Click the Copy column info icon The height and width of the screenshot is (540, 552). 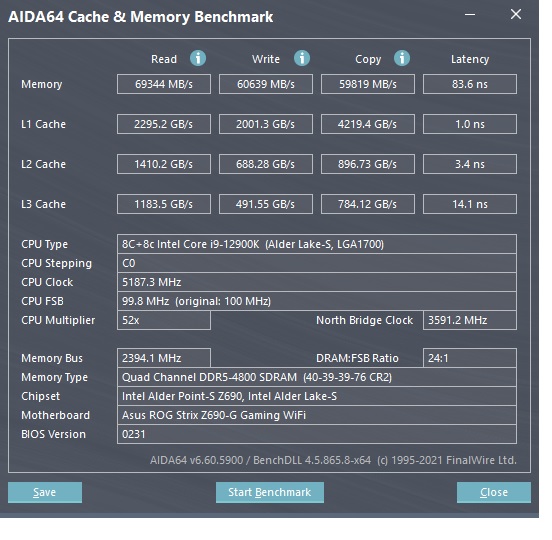tap(402, 58)
